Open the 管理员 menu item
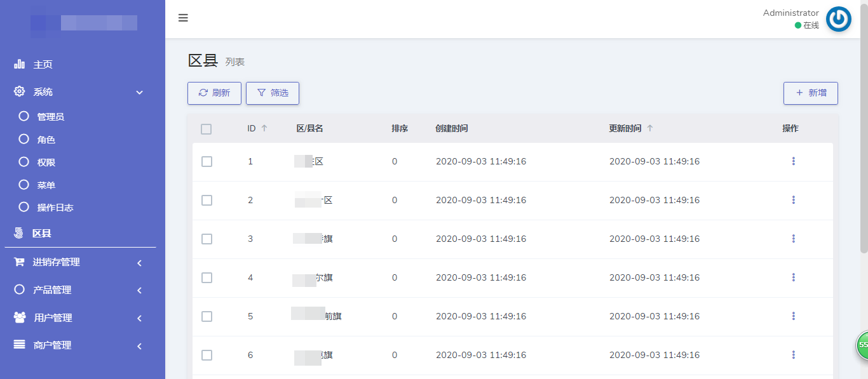Viewport: 868px width, 379px height. click(50, 117)
